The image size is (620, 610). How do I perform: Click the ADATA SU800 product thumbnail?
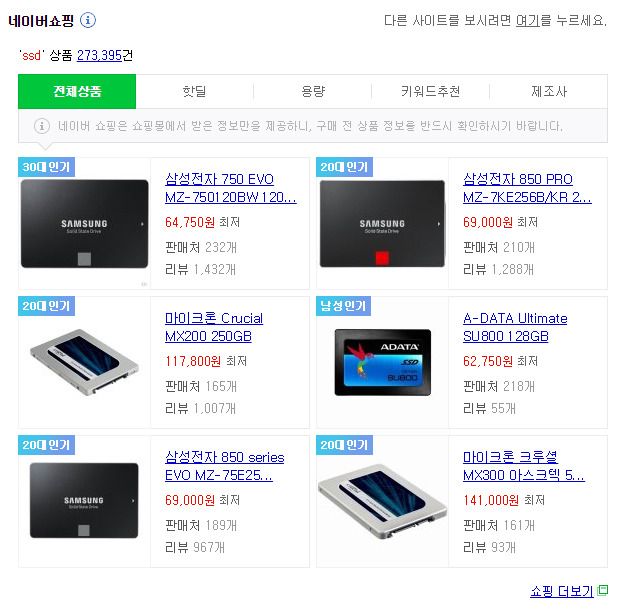tap(383, 362)
